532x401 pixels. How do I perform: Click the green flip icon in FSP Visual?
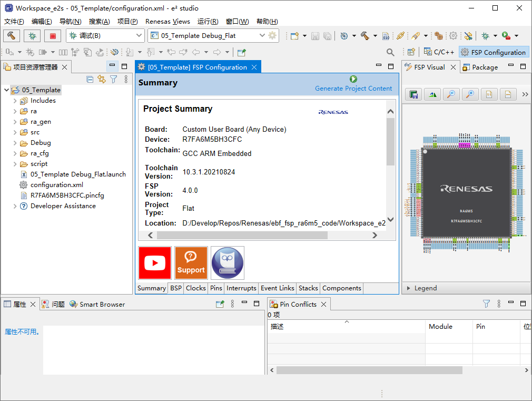click(432, 94)
